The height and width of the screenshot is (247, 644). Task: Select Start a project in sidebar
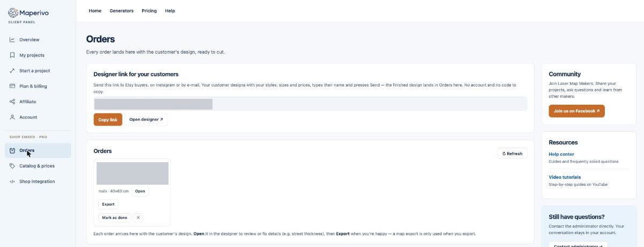click(x=38, y=71)
